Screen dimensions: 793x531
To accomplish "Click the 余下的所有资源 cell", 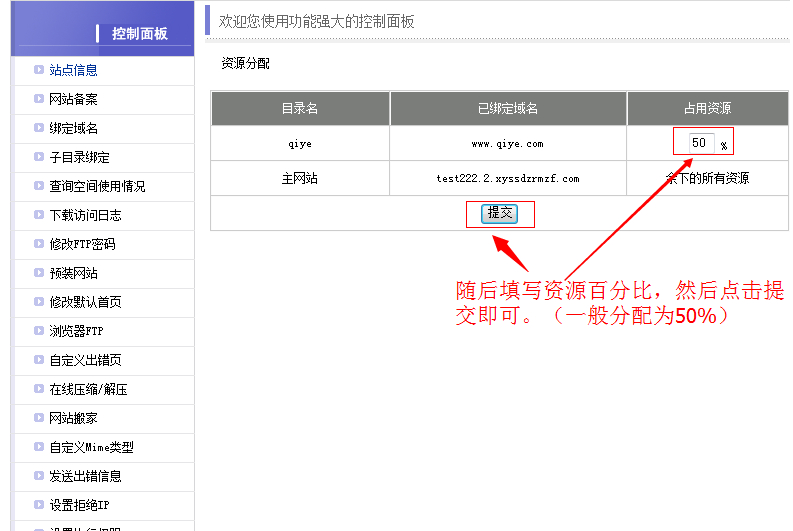I will tap(708, 179).
